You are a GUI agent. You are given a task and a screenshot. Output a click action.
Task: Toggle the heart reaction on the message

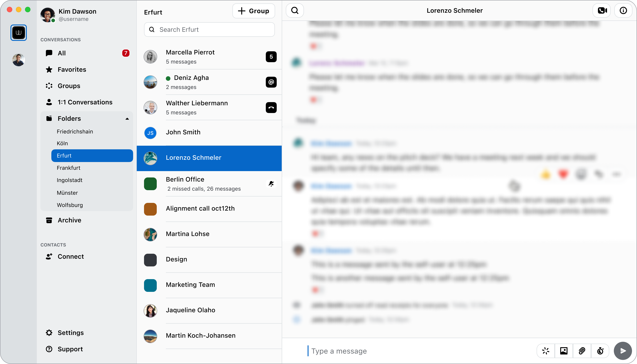click(x=563, y=174)
